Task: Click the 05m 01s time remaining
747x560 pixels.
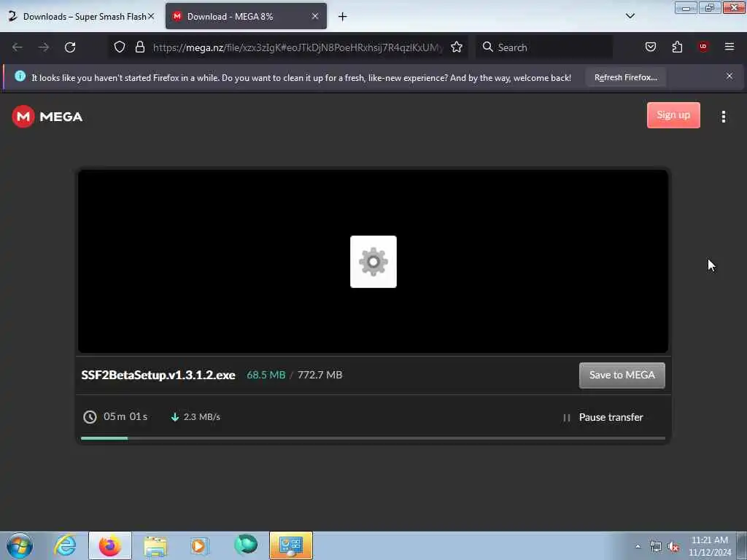Action: [x=125, y=416]
